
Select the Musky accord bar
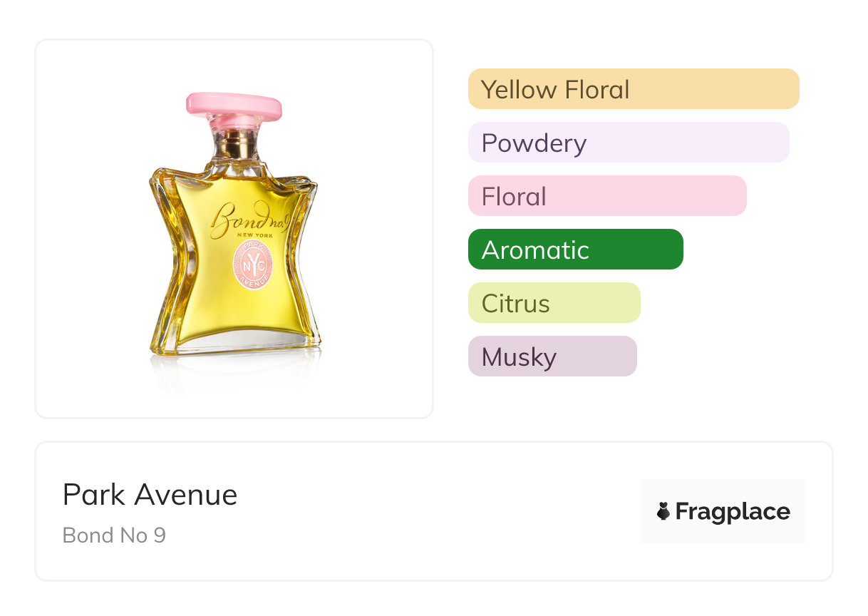click(552, 356)
